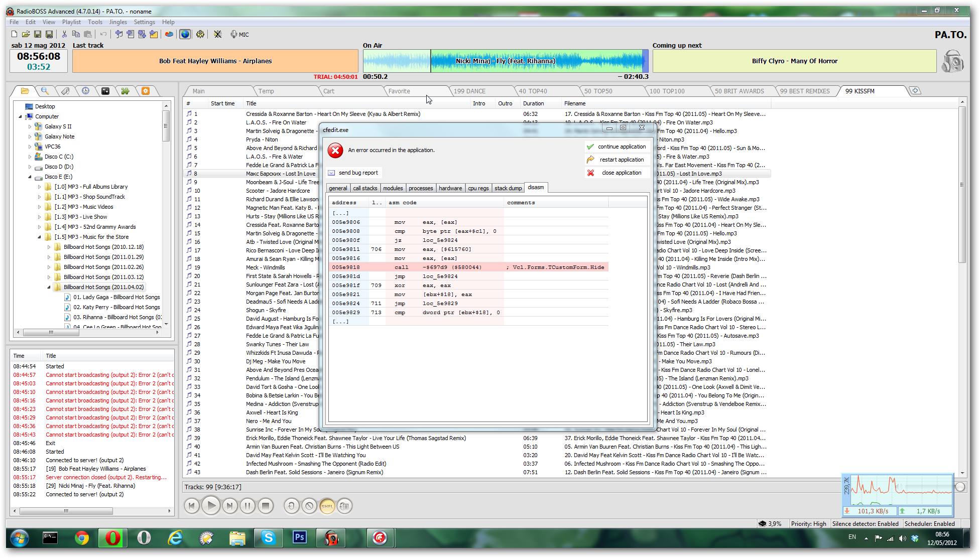The height and width of the screenshot is (558, 980).
Task: Click the next track playback button
Action: coord(229,506)
